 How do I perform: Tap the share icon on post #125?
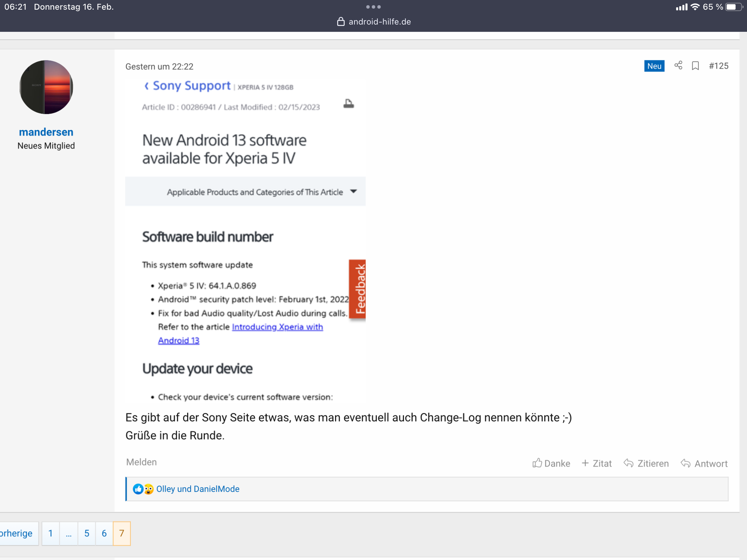coord(678,65)
